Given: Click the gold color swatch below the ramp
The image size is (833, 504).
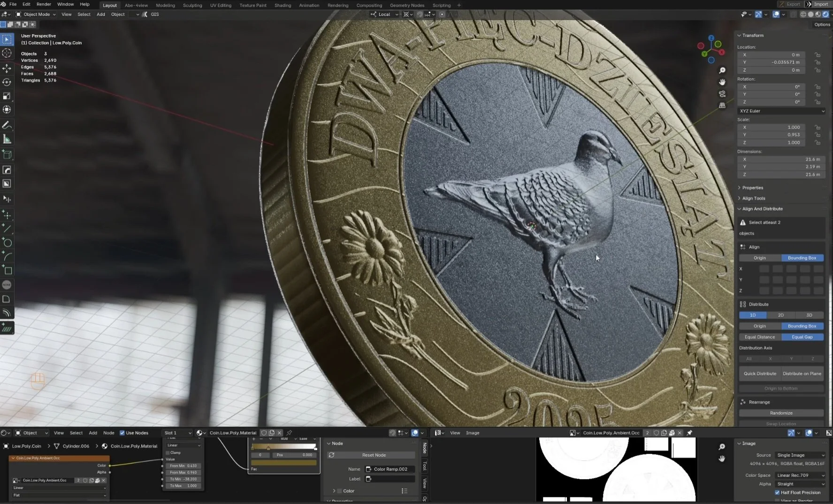Looking at the screenshot, I should pyautogui.click(x=284, y=463).
